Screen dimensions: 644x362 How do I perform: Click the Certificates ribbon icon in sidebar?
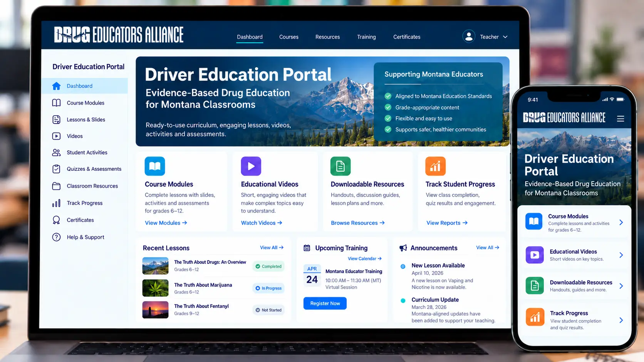[x=56, y=220]
